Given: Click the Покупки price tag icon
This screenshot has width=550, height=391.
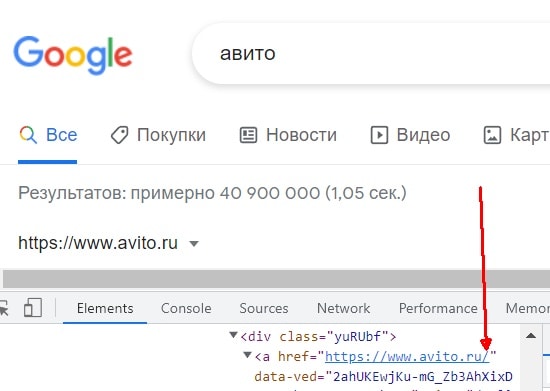Looking at the screenshot, I should point(120,135).
